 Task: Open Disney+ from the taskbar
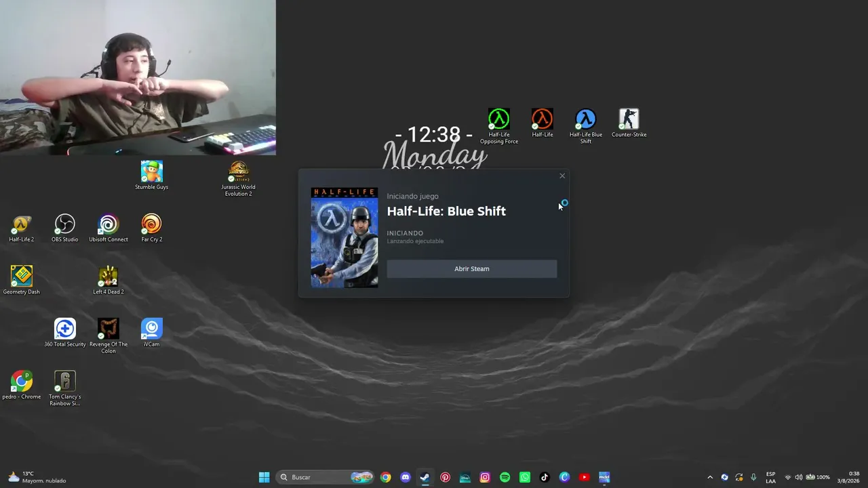(465, 477)
